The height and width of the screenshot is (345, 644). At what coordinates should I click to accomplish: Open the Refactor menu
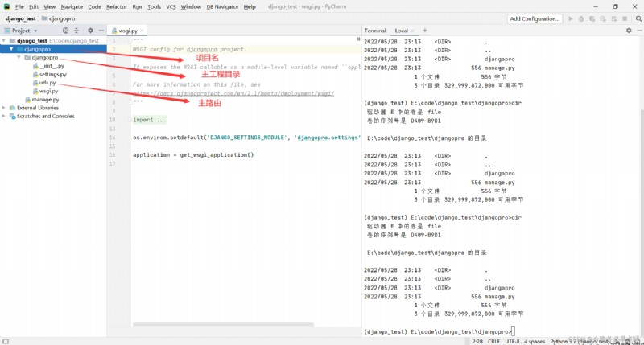coord(117,6)
